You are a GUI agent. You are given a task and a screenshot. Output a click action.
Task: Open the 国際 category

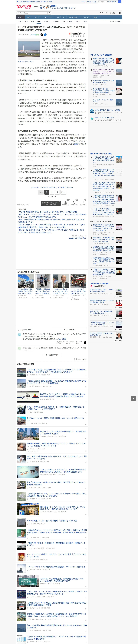pos(32,21)
